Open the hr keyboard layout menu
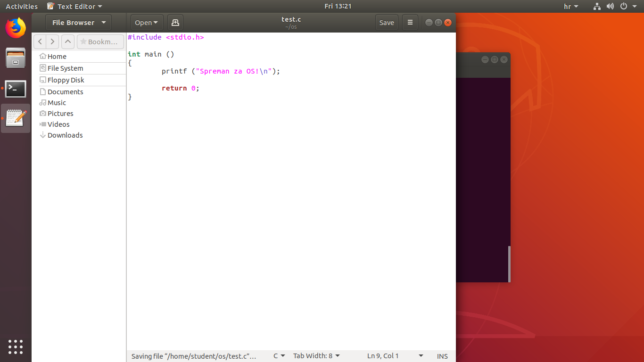The height and width of the screenshot is (362, 644). click(x=571, y=7)
